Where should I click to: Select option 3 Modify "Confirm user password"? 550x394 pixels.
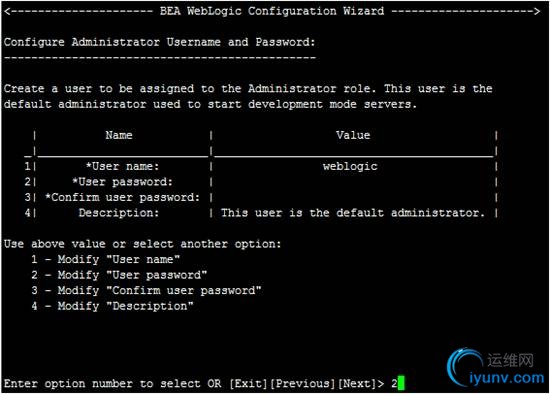tap(146, 290)
